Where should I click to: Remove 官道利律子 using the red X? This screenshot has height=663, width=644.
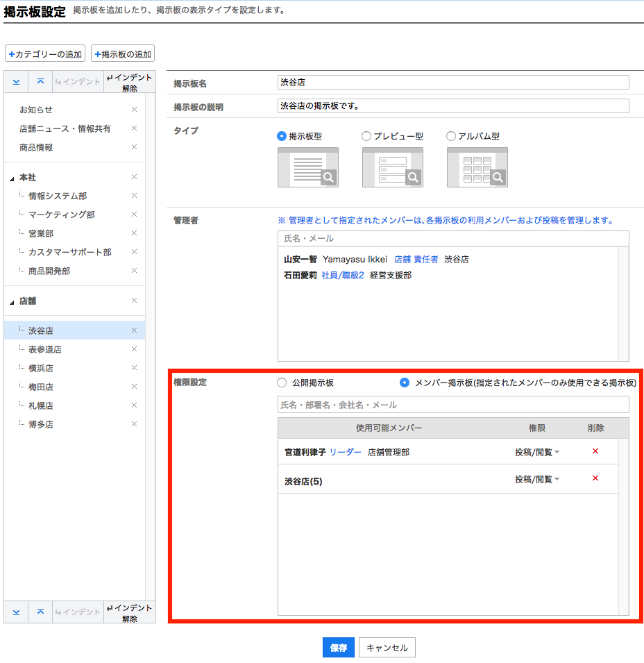pyautogui.click(x=595, y=452)
